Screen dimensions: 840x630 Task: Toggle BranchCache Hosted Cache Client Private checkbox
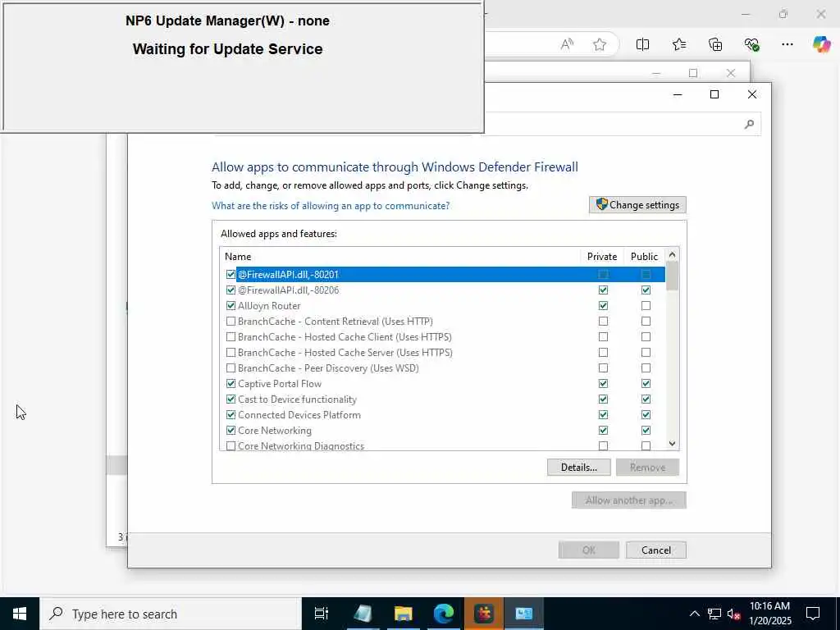603,337
